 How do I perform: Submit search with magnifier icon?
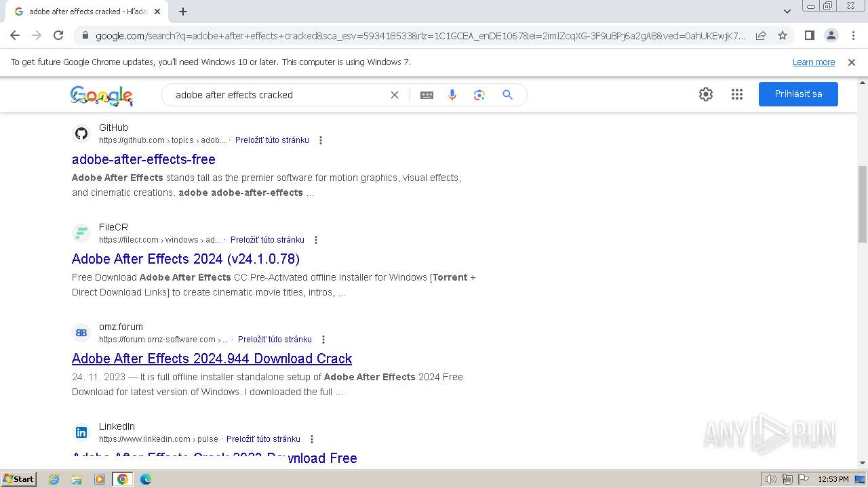coord(507,95)
